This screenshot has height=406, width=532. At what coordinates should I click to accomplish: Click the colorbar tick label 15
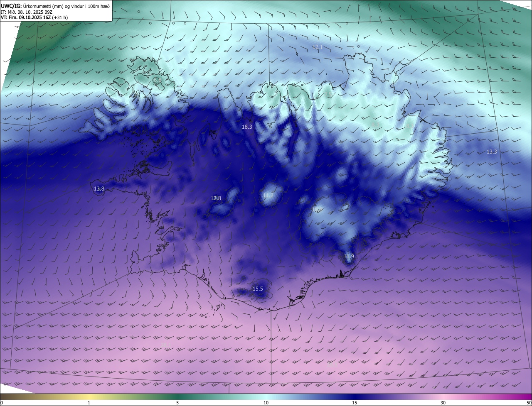pos(355,403)
